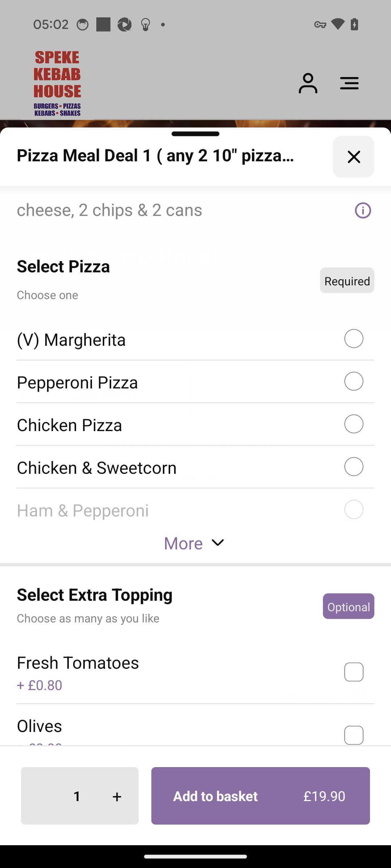The width and height of the screenshot is (391, 868).
Task: Choose the Chicken Pizza radio button
Action: click(354, 424)
